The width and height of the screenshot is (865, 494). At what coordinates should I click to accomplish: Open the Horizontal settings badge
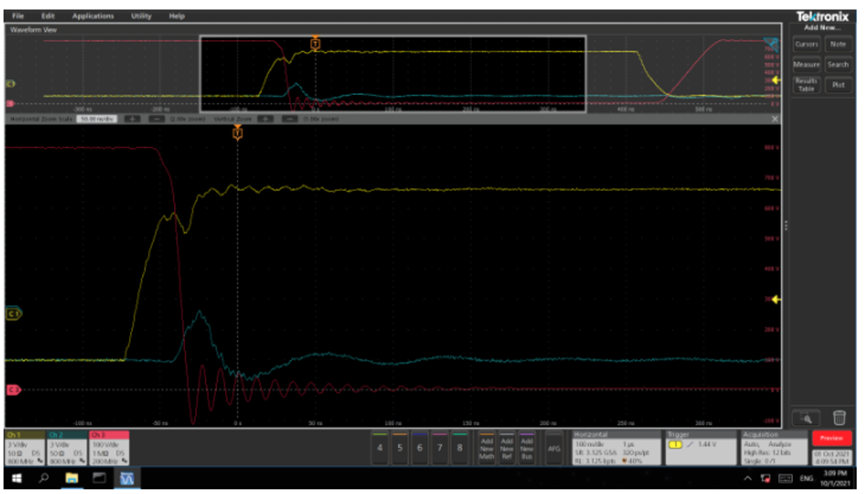point(614,447)
